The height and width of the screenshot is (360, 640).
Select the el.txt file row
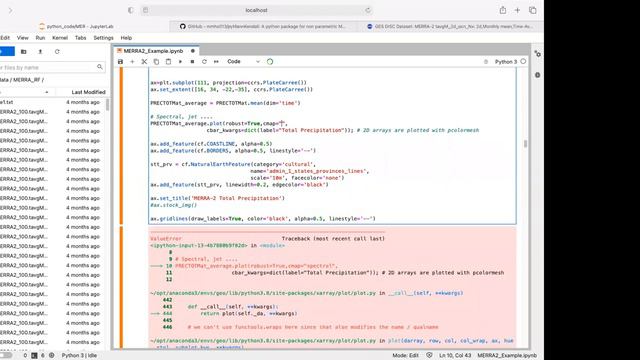click(53, 102)
